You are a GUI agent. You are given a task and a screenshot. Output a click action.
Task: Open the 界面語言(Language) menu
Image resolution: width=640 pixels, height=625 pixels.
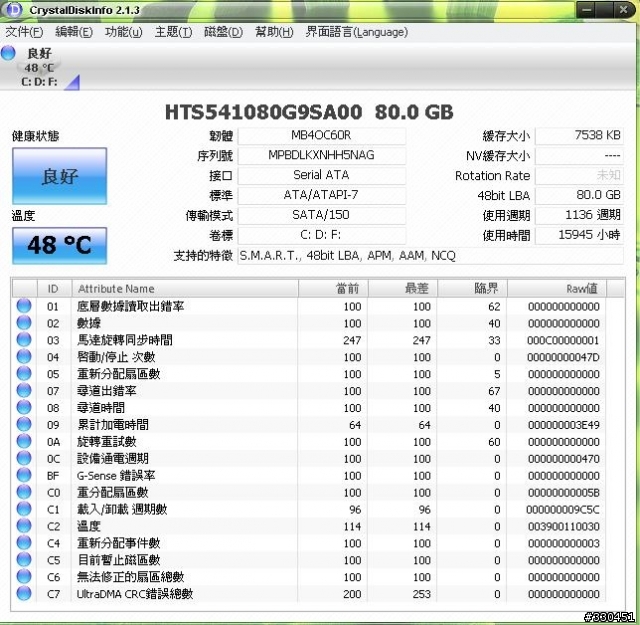pos(357,32)
